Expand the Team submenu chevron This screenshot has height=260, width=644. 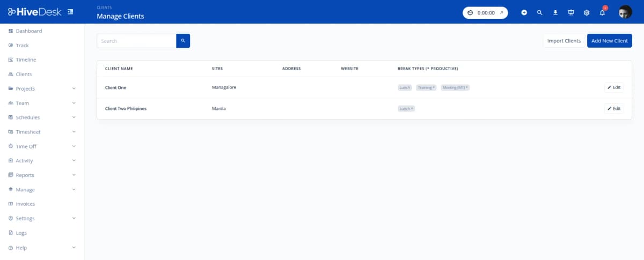74,103
